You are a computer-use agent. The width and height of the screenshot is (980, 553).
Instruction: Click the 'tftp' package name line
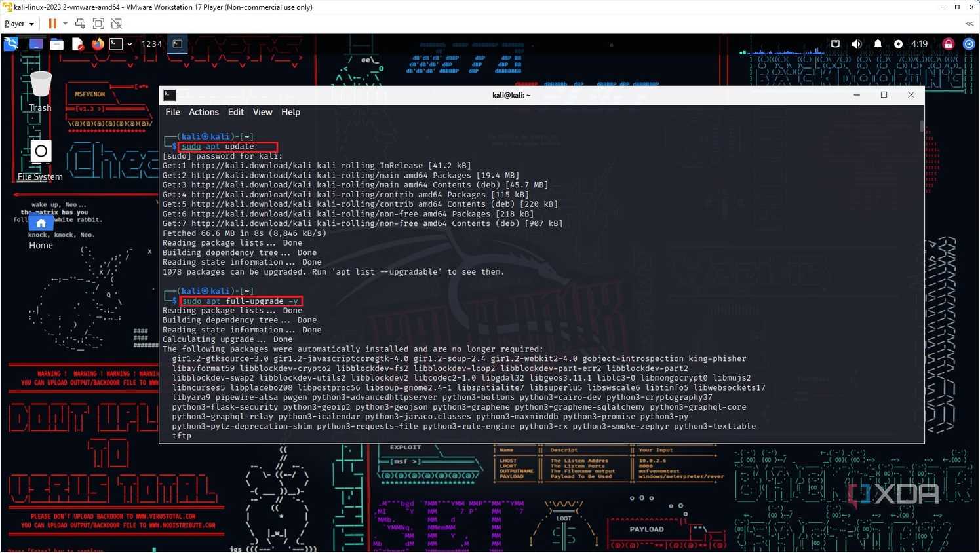click(x=182, y=436)
